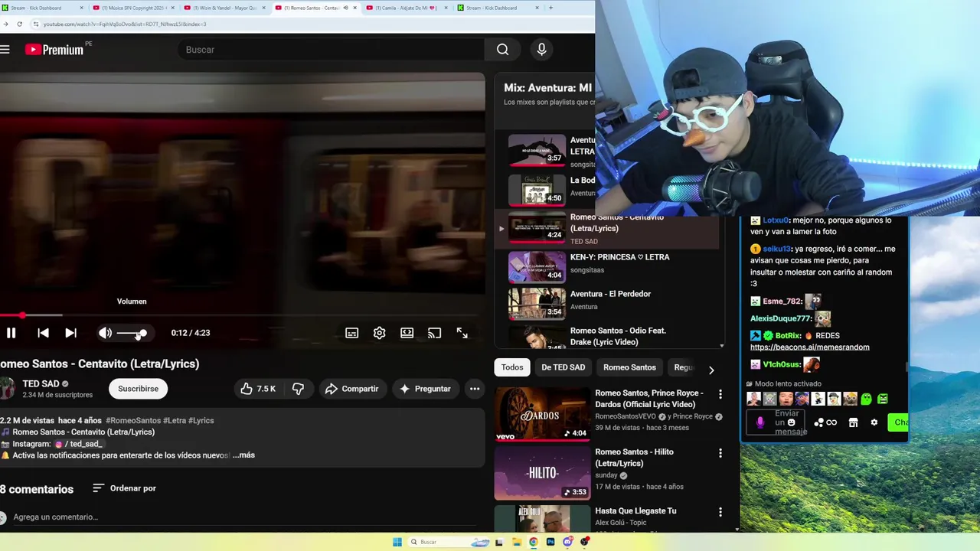Open File Explorer from the taskbar
980x551 pixels.
tap(517, 542)
